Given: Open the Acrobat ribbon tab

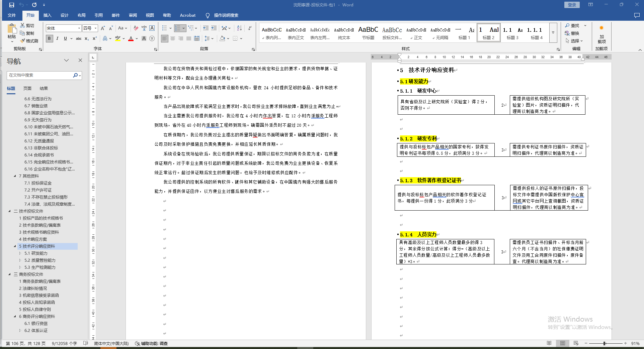Looking at the screenshot, I should (187, 15).
